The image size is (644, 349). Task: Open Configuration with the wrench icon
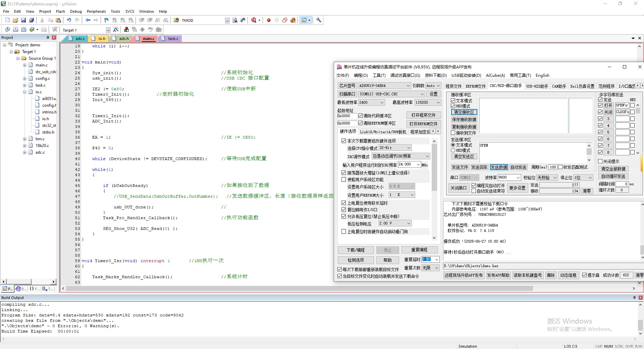[319, 20]
